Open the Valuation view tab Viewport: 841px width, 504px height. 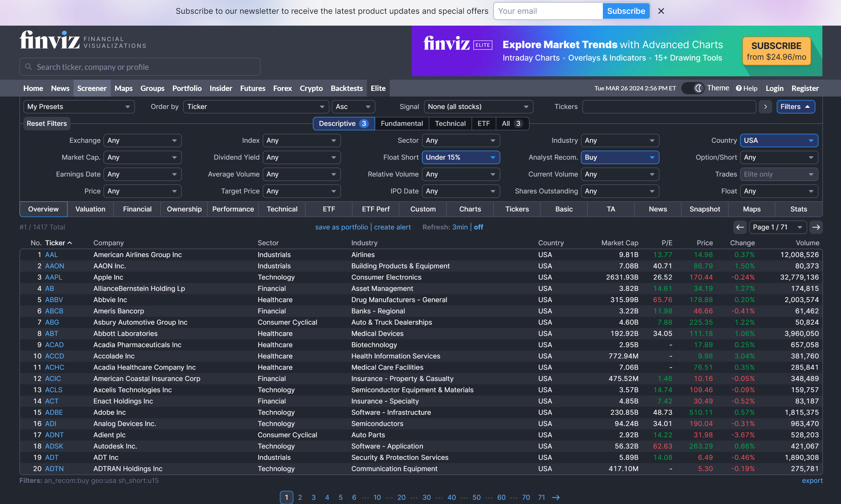pos(90,209)
